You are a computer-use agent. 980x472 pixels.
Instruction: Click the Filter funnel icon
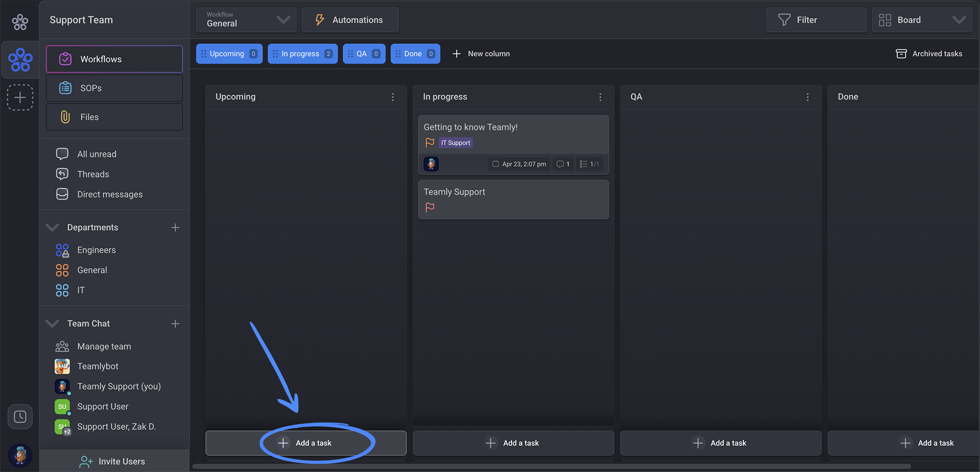784,20
